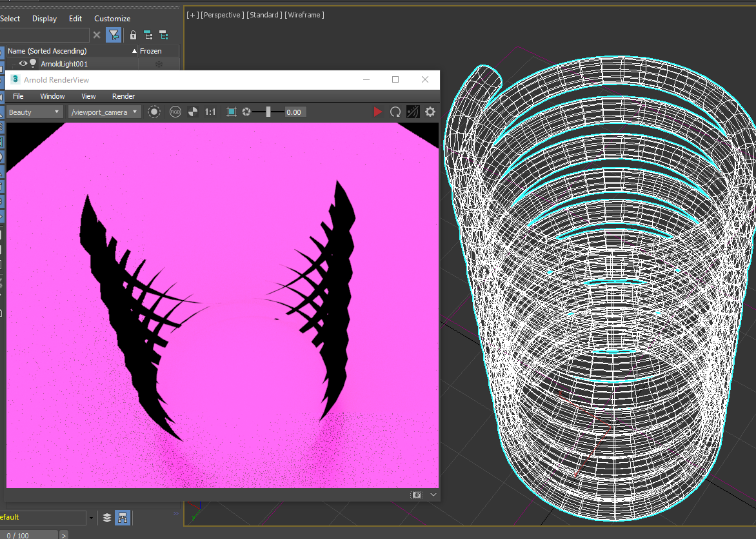Click the snapshot camera icon at the bottom of RenderView
Screen dimensions: 756x539
click(417, 494)
